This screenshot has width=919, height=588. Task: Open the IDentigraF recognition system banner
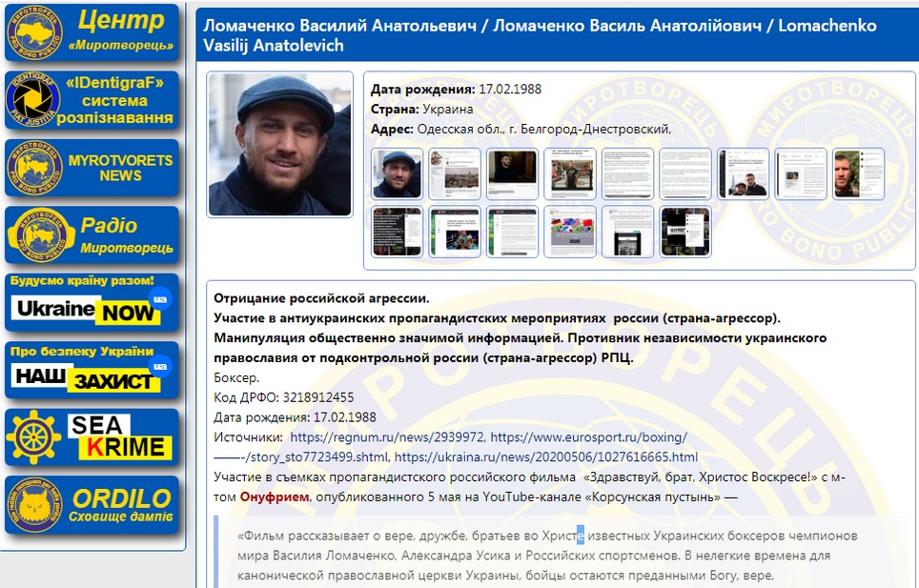click(92, 100)
